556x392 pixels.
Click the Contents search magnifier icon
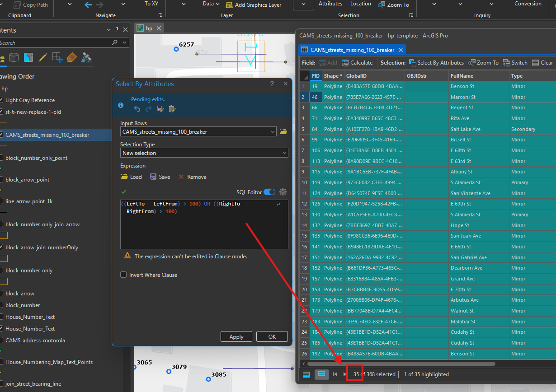tap(115, 42)
